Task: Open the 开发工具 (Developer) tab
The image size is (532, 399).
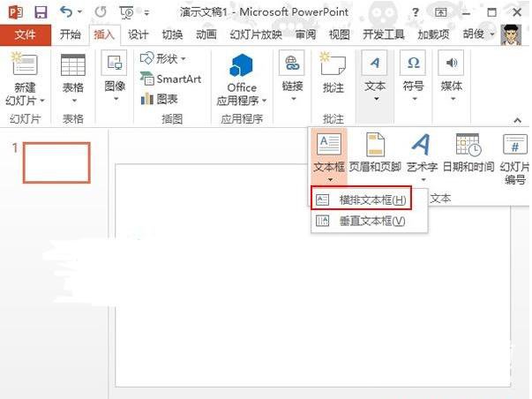Action: pos(384,34)
